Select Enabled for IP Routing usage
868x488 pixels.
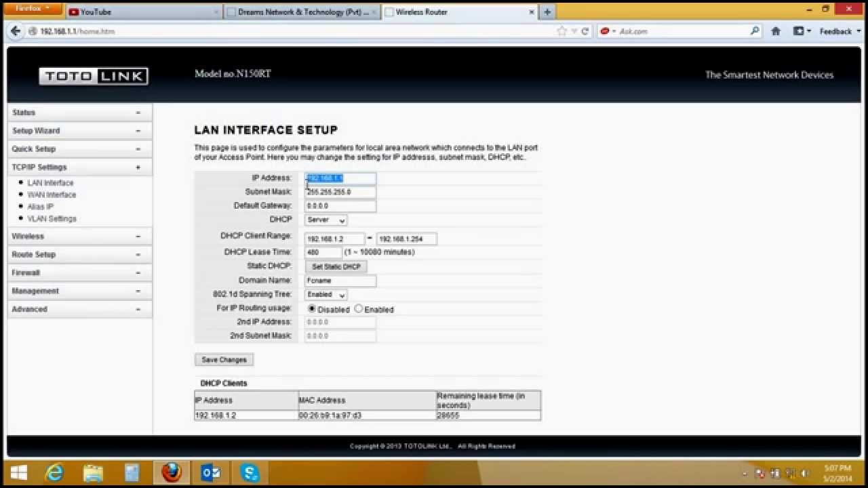coord(359,309)
